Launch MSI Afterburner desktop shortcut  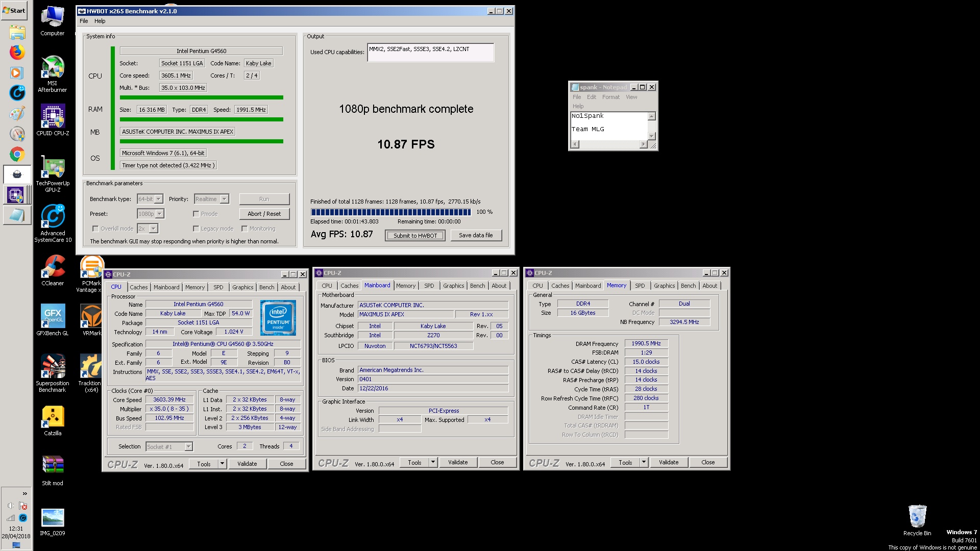point(52,74)
